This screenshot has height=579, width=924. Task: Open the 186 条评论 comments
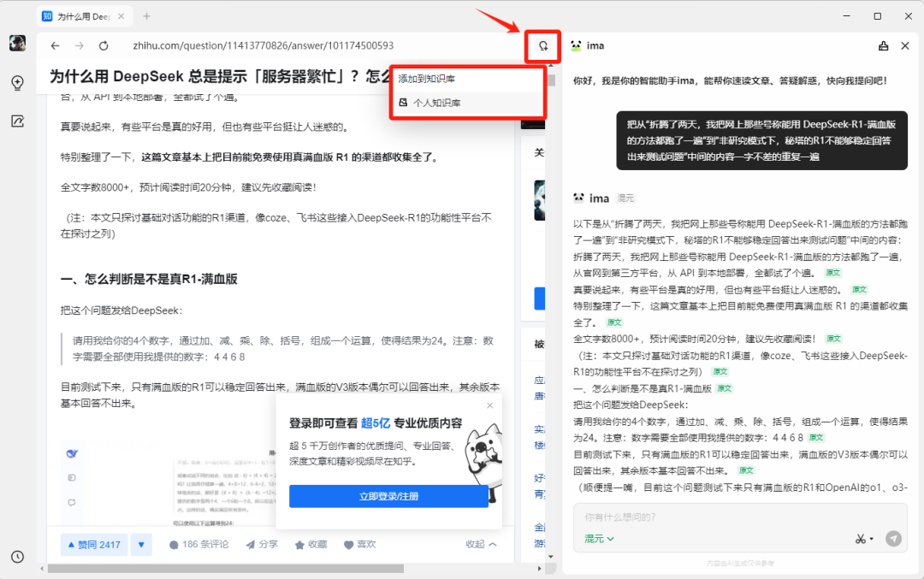pos(198,544)
